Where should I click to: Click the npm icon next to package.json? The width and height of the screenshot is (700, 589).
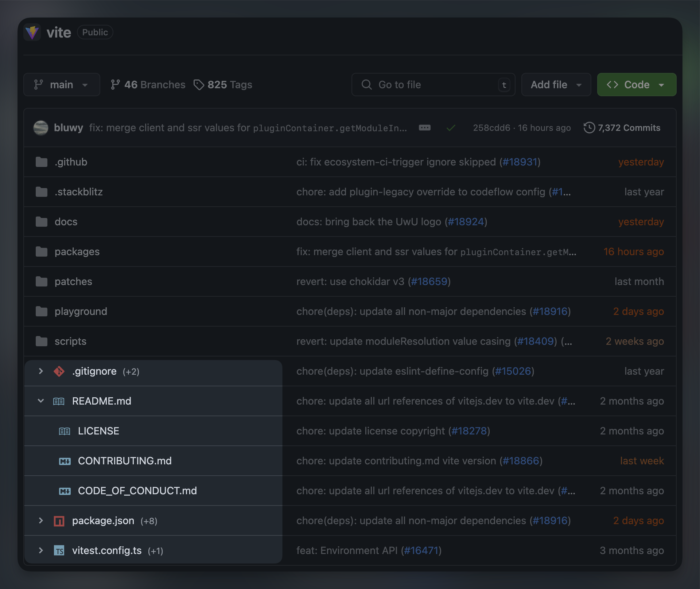point(59,521)
